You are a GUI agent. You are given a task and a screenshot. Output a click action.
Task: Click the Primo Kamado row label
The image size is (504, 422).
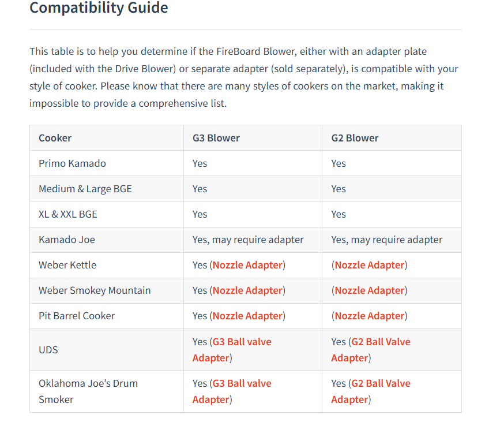point(72,163)
